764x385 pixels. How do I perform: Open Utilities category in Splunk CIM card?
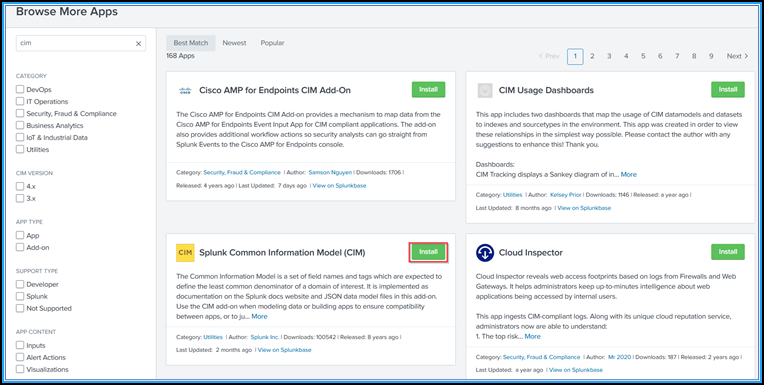click(x=213, y=337)
